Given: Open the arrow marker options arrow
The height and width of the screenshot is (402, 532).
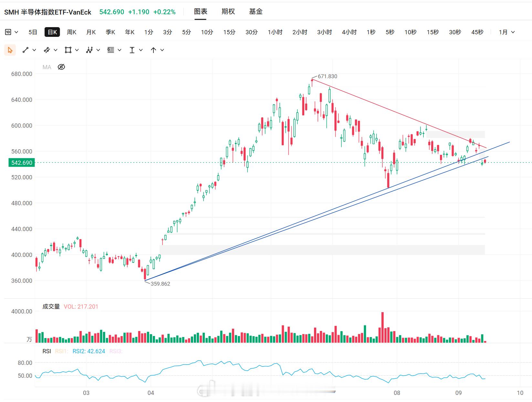Looking at the screenshot, I should click(x=162, y=50).
